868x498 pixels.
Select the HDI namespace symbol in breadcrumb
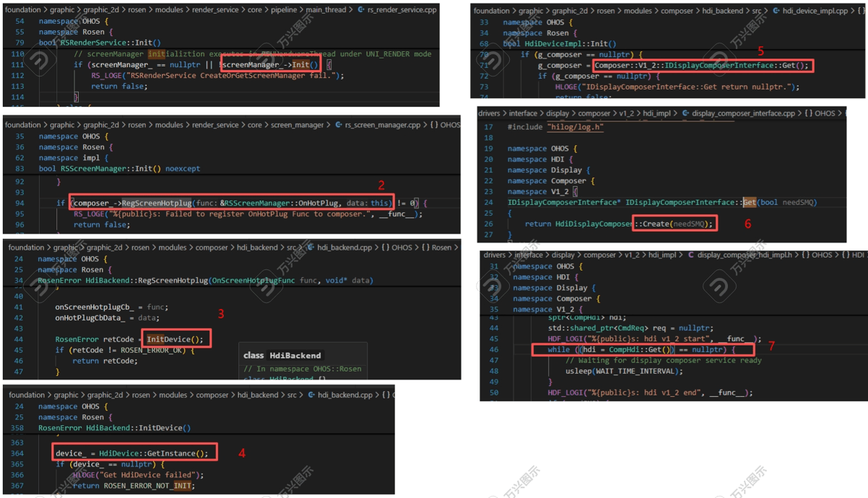854,255
